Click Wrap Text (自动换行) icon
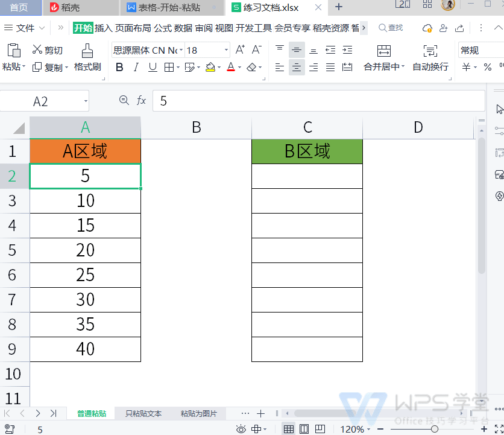This screenshot has height=435, width=504. [x=430, y=51]
